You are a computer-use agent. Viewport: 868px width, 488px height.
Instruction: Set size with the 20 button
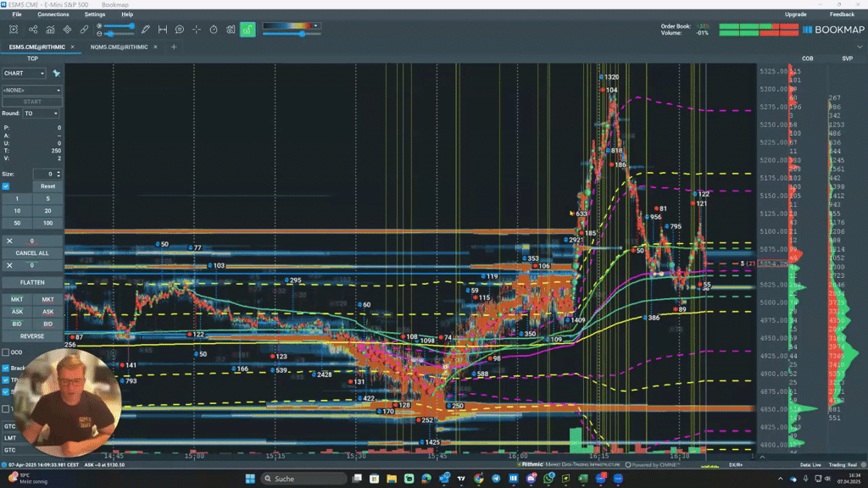point(47,211)
